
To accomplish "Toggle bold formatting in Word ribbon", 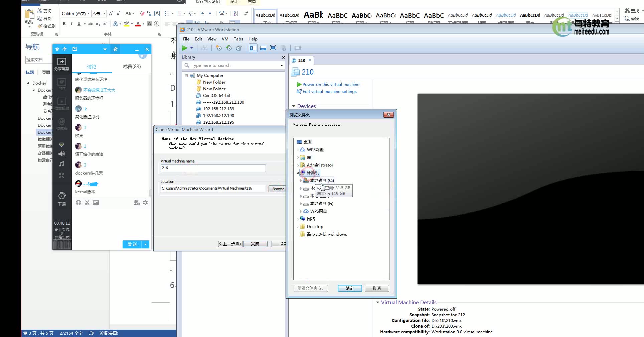I will click(x=64, y=24).
